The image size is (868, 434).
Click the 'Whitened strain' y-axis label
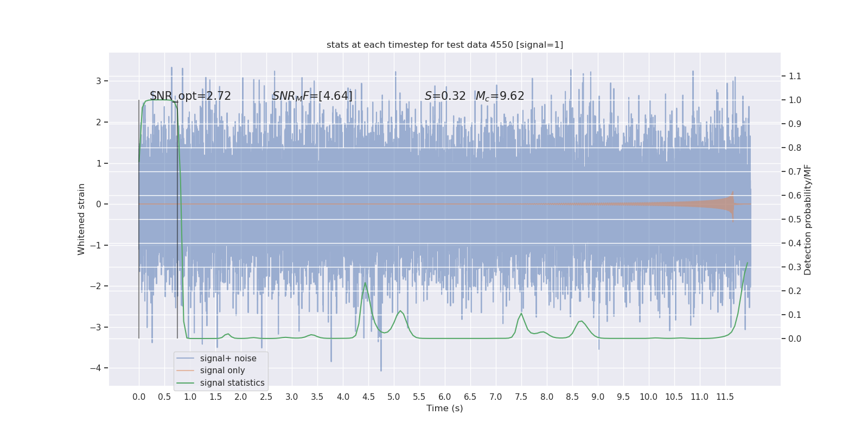81,219
